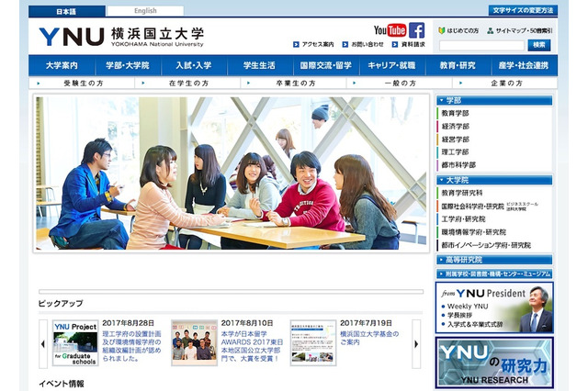Open 学長挨拶 link
Viewport: 588px width, 391px height.
pos(459,316)
